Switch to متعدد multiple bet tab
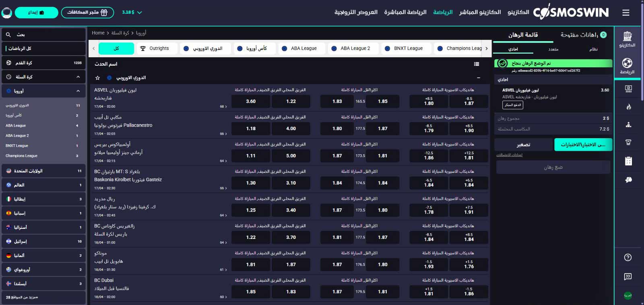The image size is (644, 305). (553, 49)
